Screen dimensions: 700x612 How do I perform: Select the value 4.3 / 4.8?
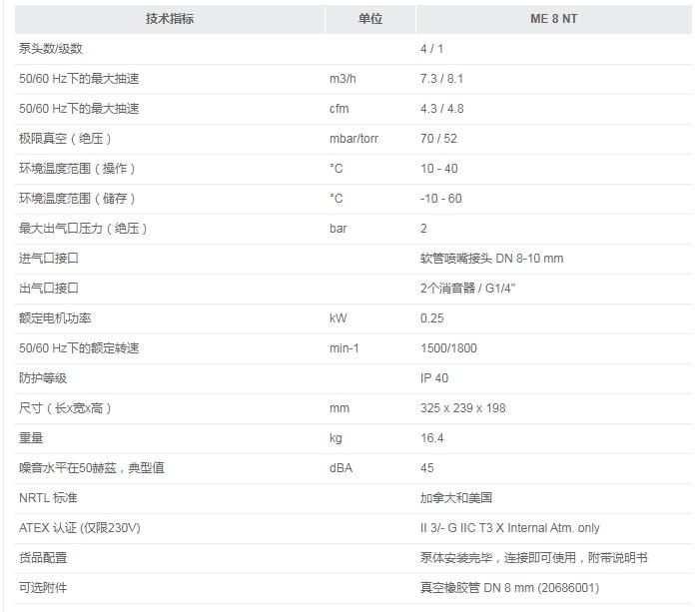point(441,109)
